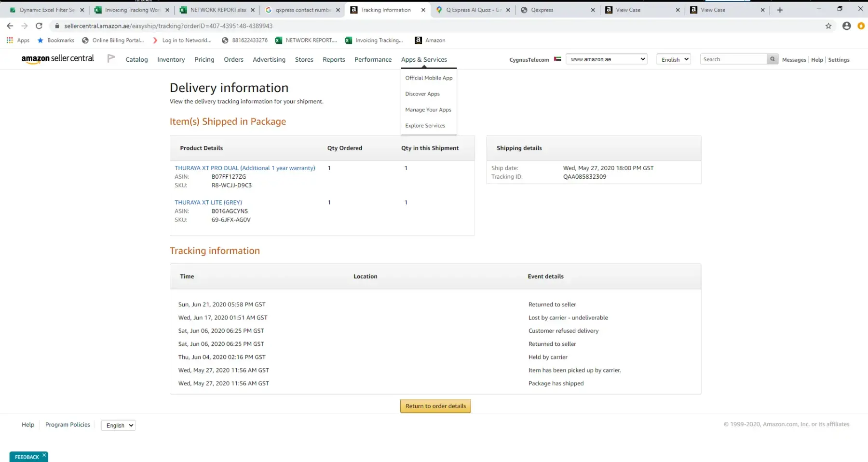Open the THURAYA XT PRO DUAL product link
This screenshot has height=462, width=868.
(x=244, y=168)
